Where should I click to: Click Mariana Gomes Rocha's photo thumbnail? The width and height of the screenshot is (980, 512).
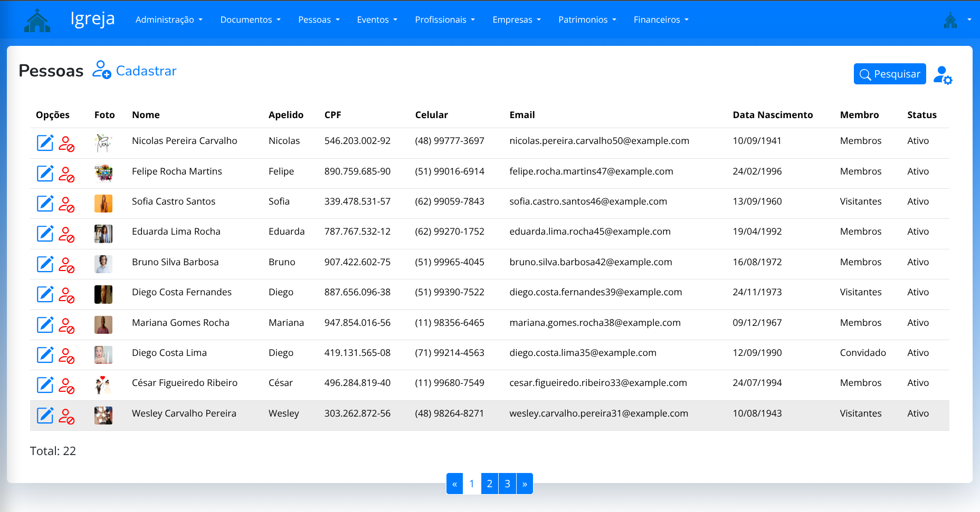tap(103, 325)
